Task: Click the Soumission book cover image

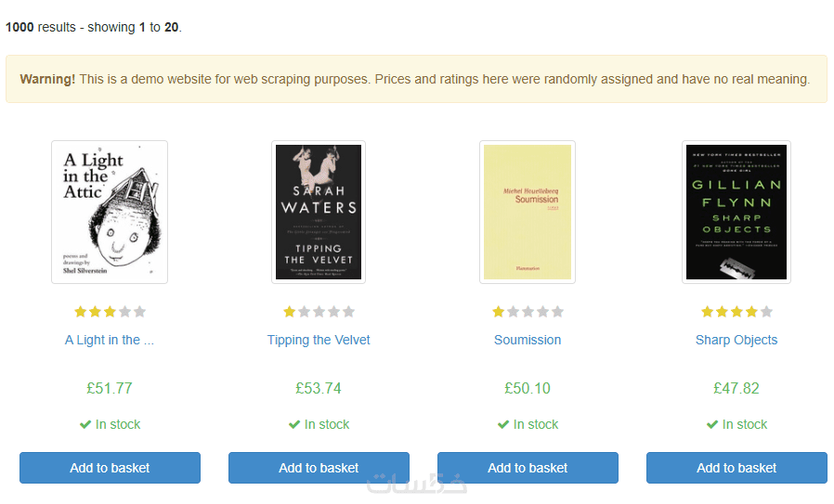Action: click(x=528, y=212)
